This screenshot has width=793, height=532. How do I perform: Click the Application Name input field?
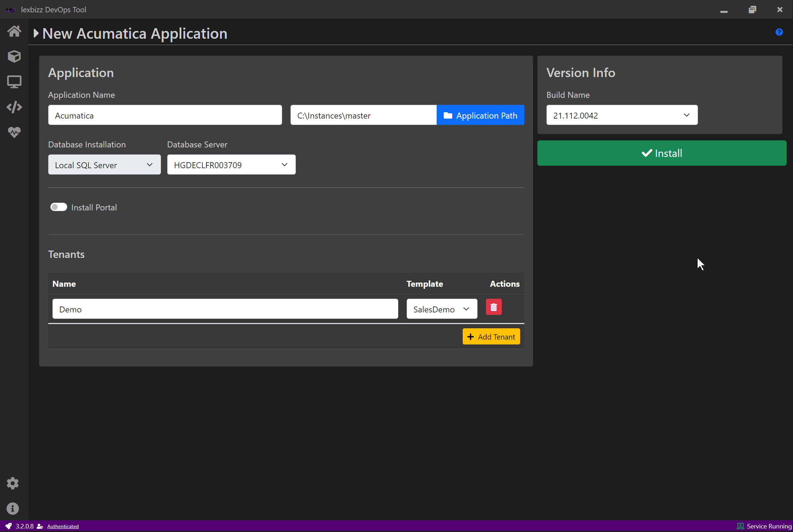(x=165, y=115)
